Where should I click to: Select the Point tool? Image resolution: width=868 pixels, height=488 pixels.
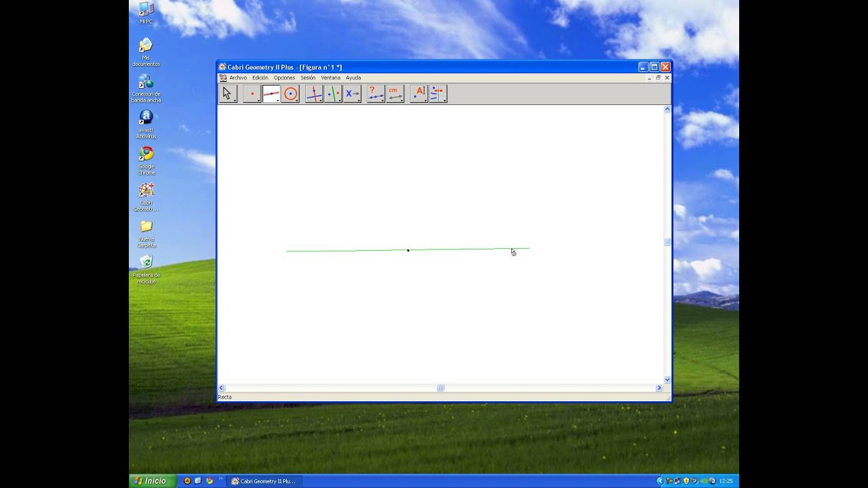click(x=252, y=94)
